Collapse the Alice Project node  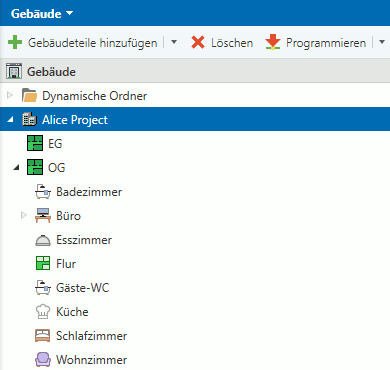pos(10,119)
